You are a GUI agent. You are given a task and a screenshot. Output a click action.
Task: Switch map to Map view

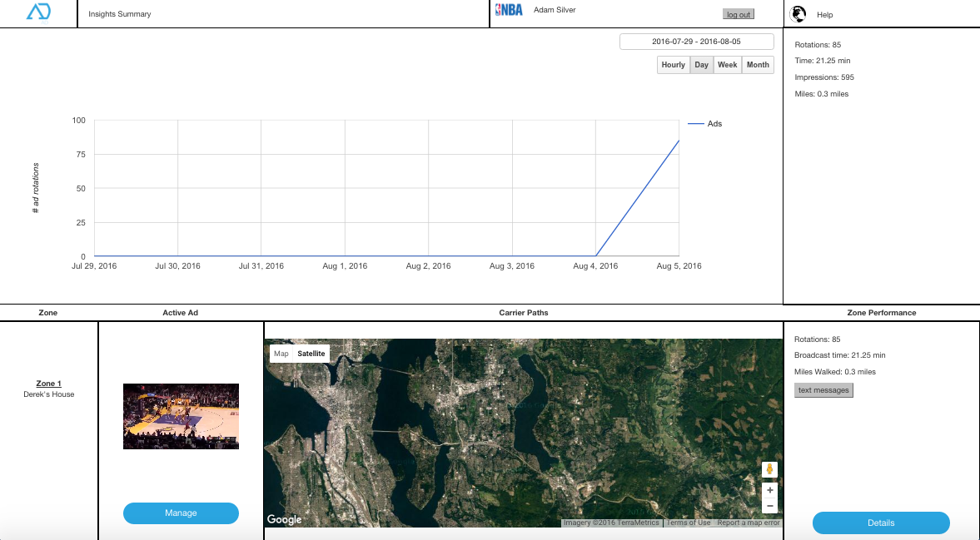pos(281,354)
